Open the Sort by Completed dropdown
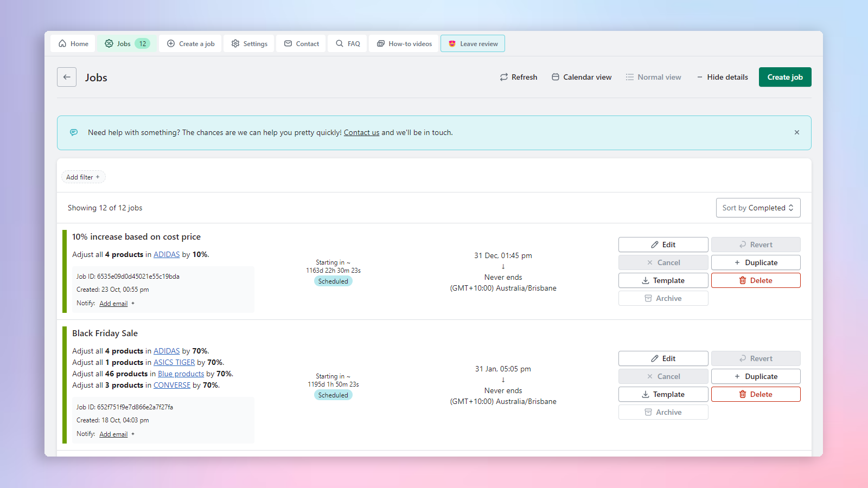 (x=758, y=208)
